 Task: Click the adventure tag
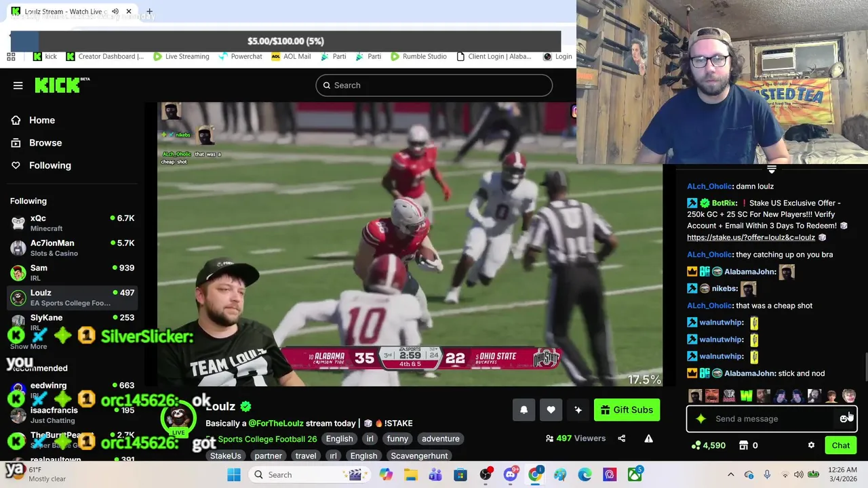point(441,439)
